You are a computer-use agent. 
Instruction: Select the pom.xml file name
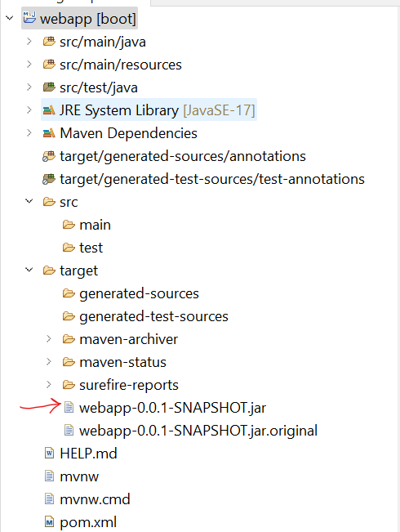pyautogui.click(x=88, y=522)
